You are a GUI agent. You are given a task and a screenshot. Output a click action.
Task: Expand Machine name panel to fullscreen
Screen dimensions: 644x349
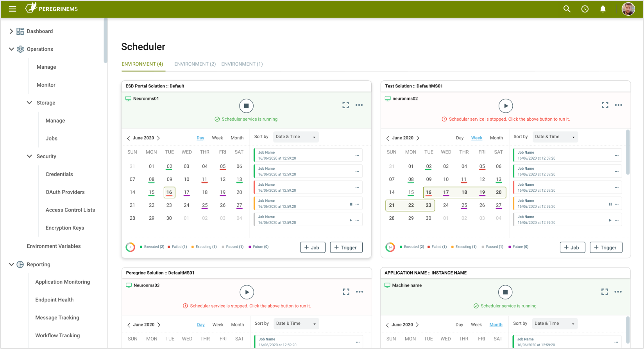tap(605, 292)
